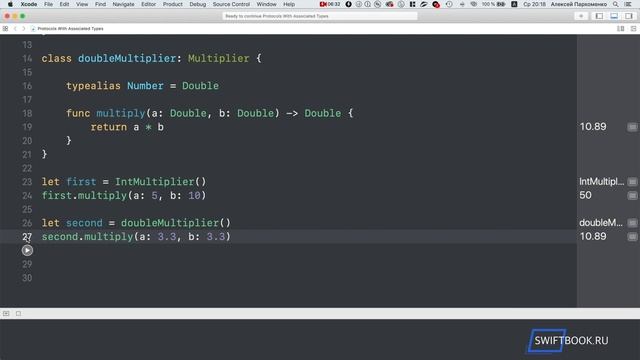Go back in editor history

[15, 29]
